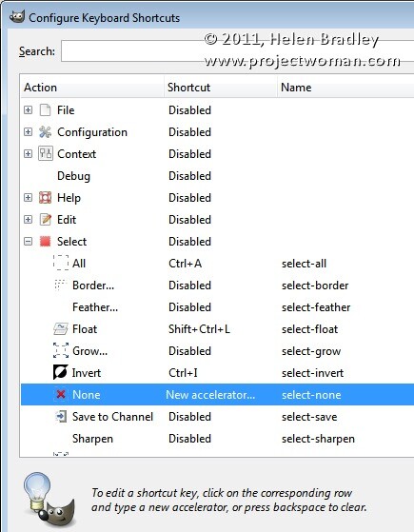Click the select-feather name cell
Viewport: 414px width, 532px height.
pyautogui.click(x=316, y=307)
